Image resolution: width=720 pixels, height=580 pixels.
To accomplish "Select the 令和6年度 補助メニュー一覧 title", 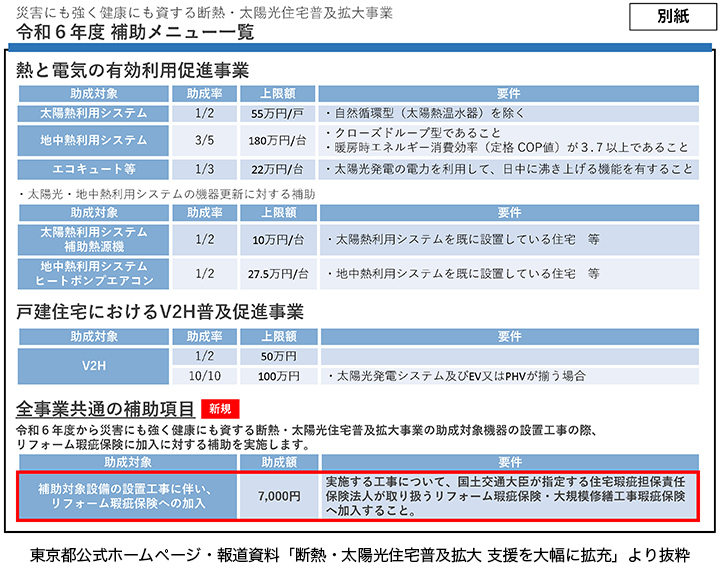I will click(136, 33).
